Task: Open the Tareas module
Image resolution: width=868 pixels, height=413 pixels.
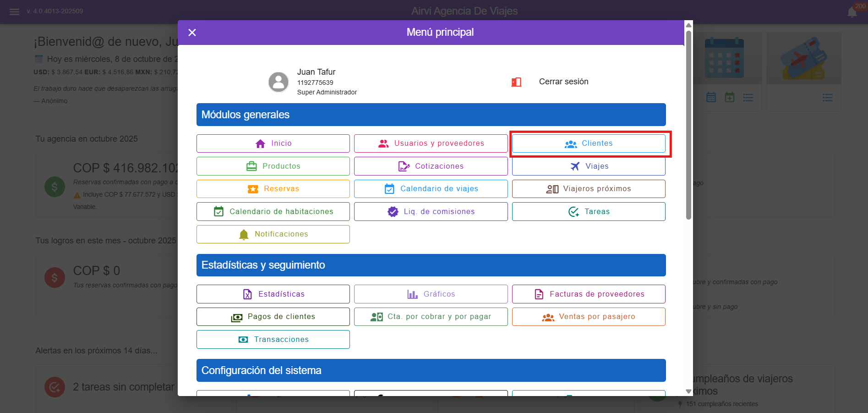Action: click(x=589, y=212)
